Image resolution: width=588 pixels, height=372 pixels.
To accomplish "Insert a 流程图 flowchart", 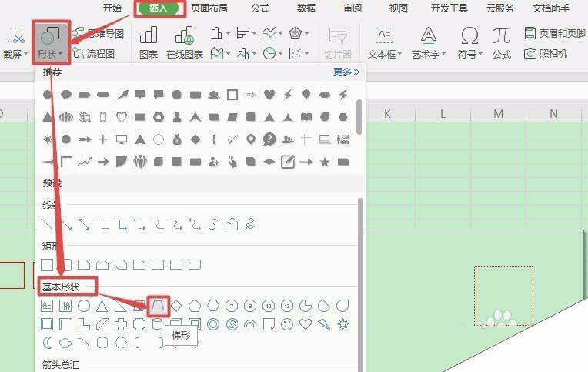I will [x=94, y=54].
